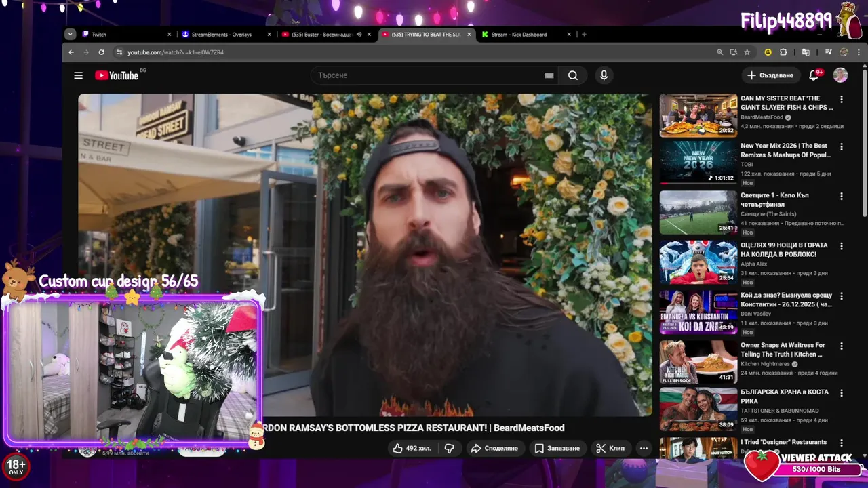The width and height of the screenshot is (868, 488).
Task: Reload the current page
Action: click(x=101, y=52)
